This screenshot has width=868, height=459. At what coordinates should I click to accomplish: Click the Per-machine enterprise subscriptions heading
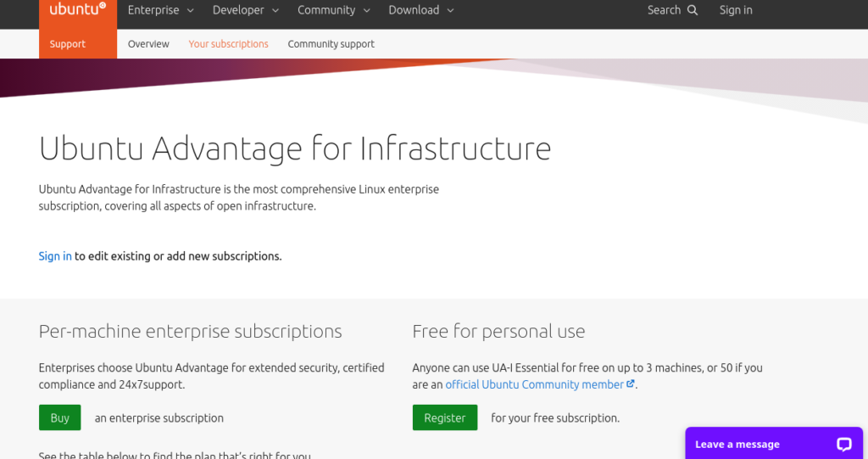click(x=190, y=331)
